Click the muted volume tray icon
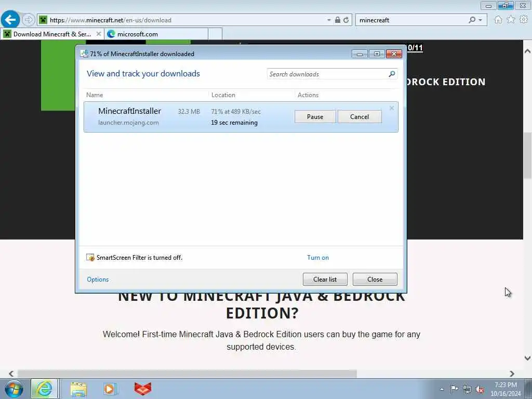532x399 pixels. tap(480, 390)
